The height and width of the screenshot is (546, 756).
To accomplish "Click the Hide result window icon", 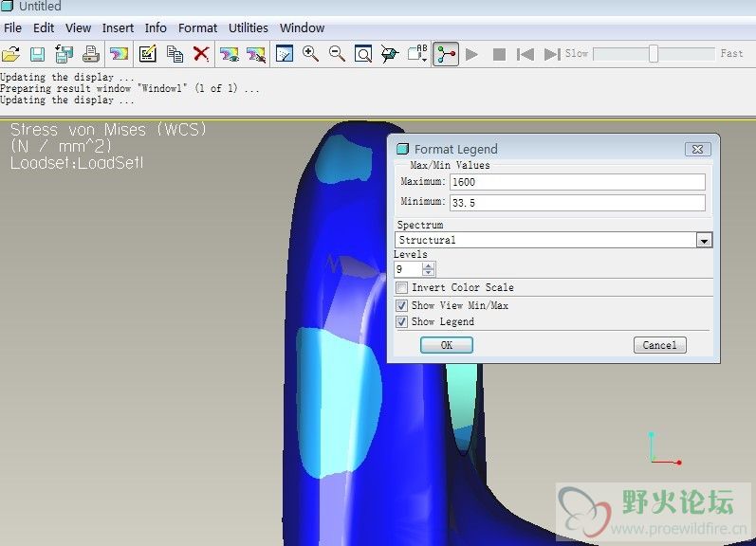I will click(256, 53).
